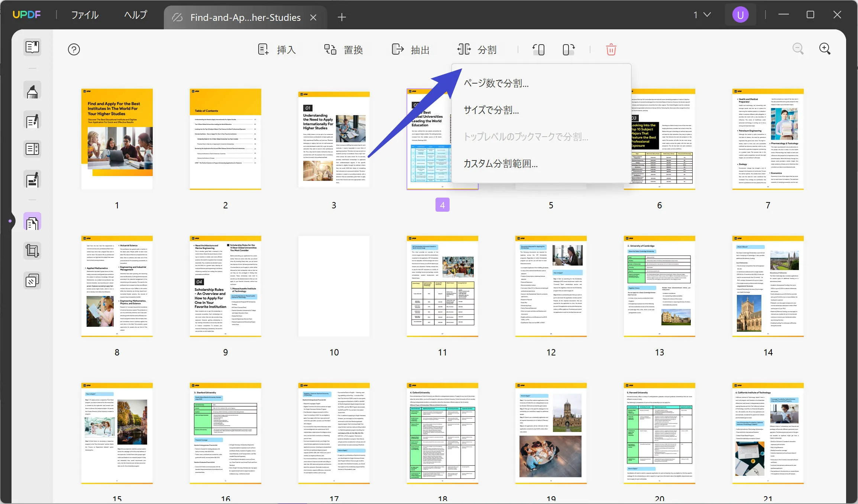Open the page-list form tool in sidebar
Image resolution: width=858 pixels, height=504 pixels.
click(x=32, y=149)
